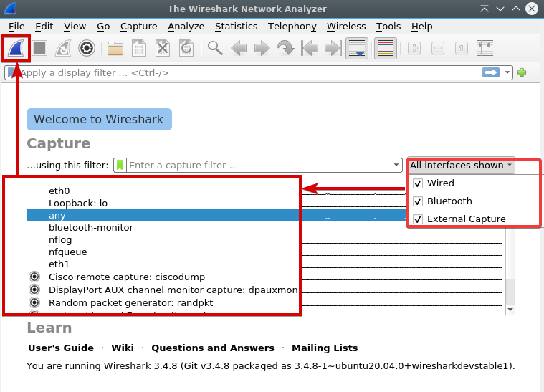Stop capturing packets toolbar button

pos(39,48)
